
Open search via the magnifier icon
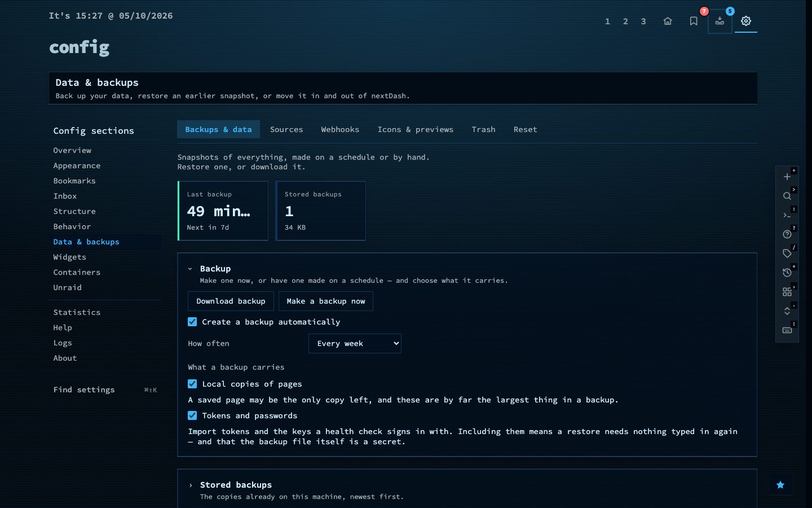coord(787,196)
